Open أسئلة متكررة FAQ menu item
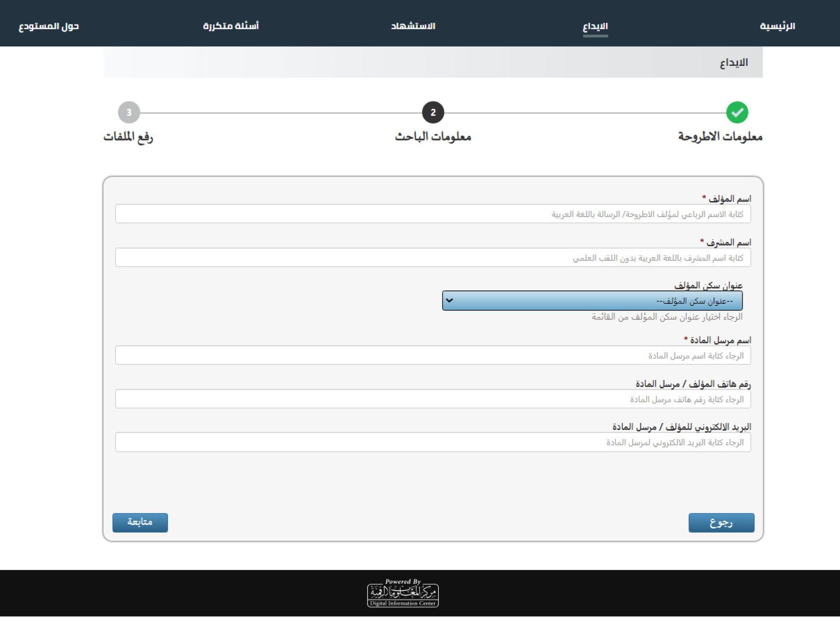The width and height of the screenshot is (840, 622). pyautogui.click(x=231, y=26)
